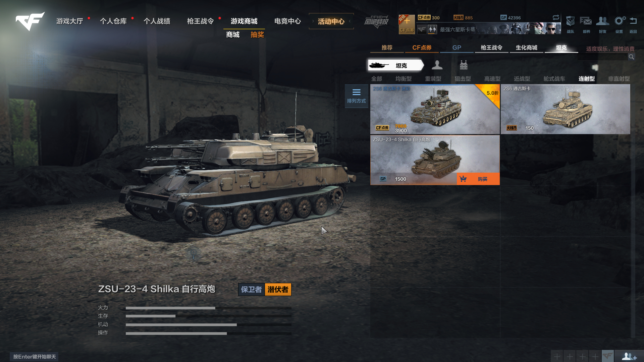Click the search magnifier icon
The height and width of the screenshot is (362, 644).
coord(631,57)
